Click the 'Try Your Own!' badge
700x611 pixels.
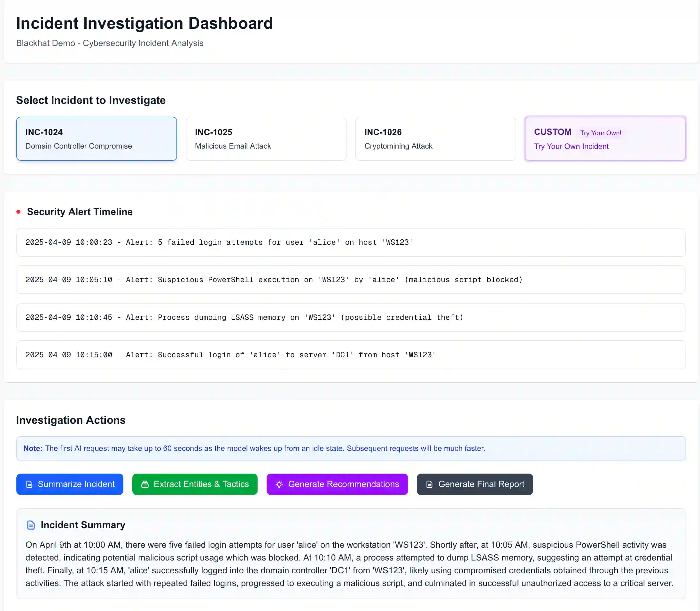coord(601,133)
